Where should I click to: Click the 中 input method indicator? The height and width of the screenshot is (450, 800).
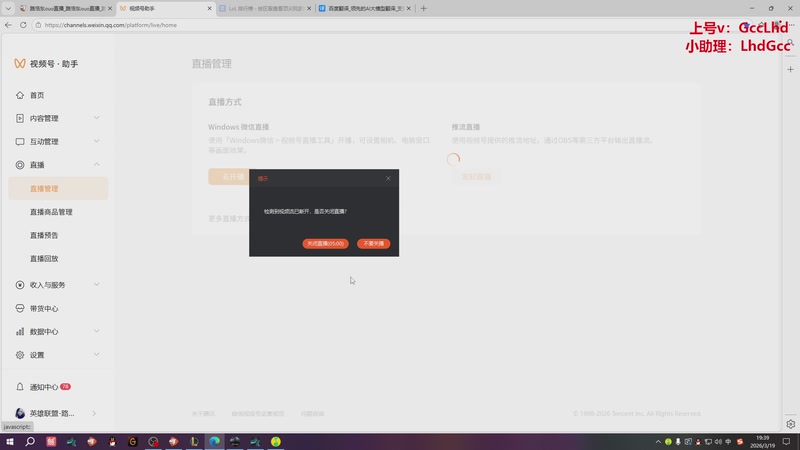tap(729, 442)
